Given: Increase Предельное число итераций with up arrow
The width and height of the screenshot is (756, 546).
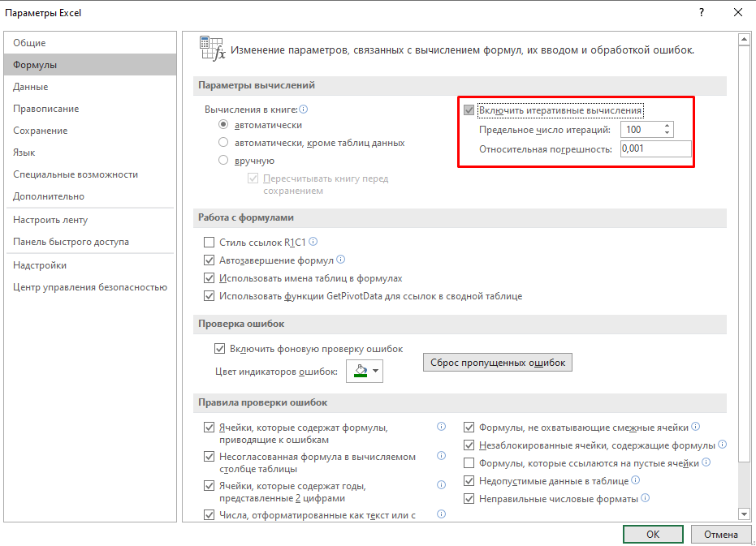Looking at the screenshot, I should [x=667, y=126].
